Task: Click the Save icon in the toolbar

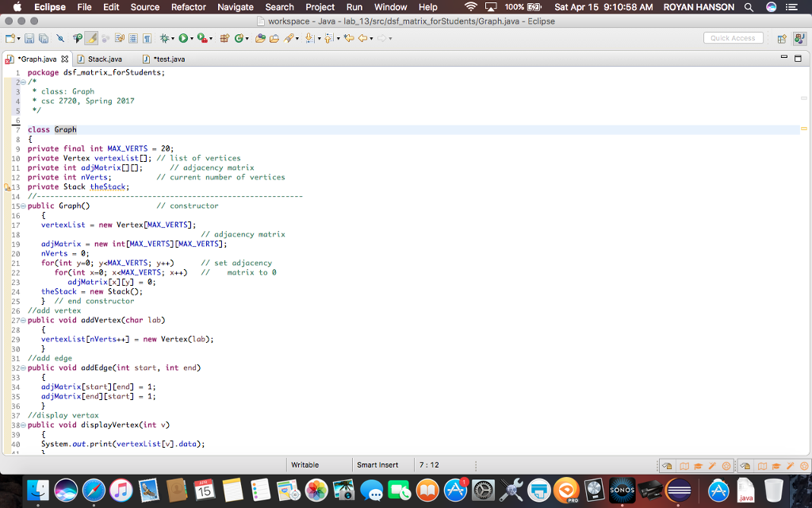Action: [29, 38]
